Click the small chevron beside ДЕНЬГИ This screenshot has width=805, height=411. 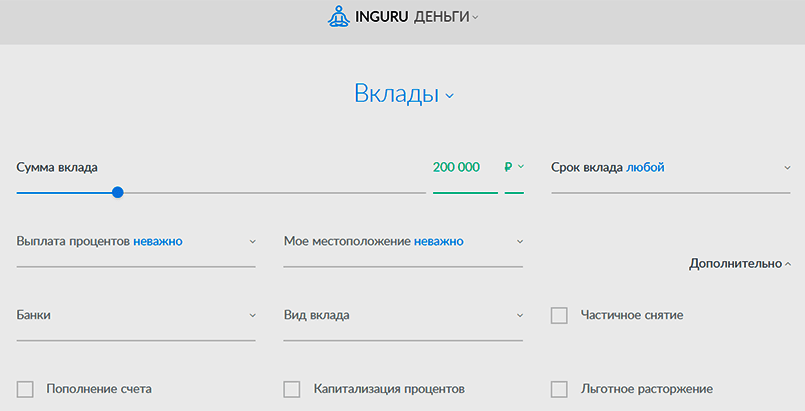476,17
